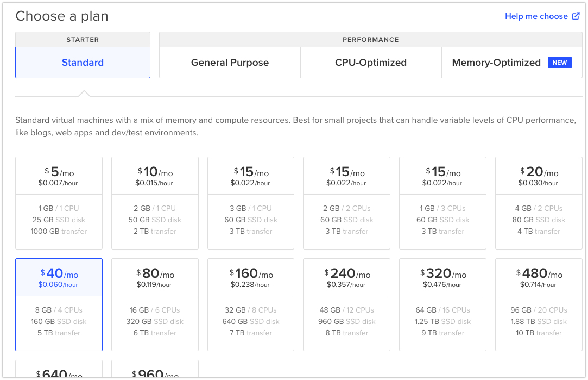
Task: Select the $15/mo plan with 2 GB / 2 CPUs
Action: point(346,203)
